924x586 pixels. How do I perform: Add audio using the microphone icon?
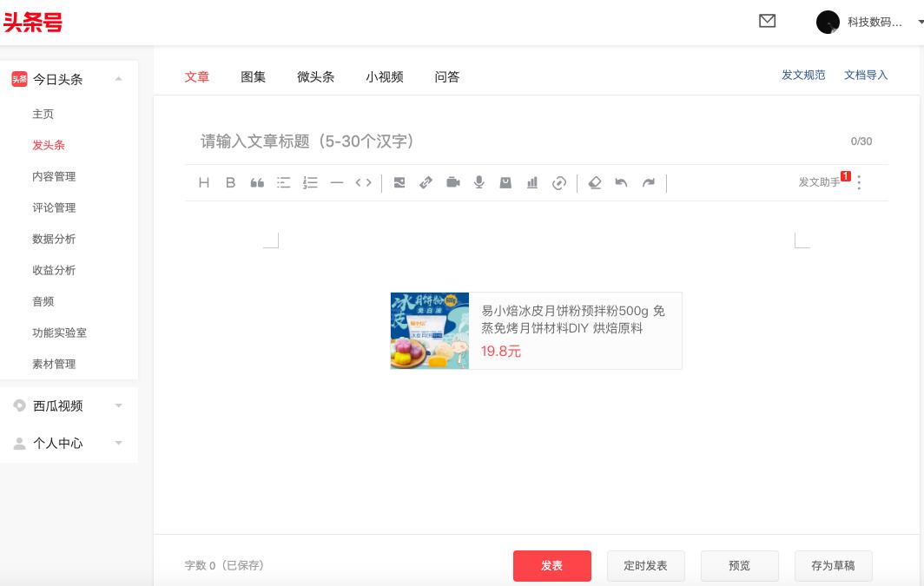pyautogui.click(x=478, y=182)
